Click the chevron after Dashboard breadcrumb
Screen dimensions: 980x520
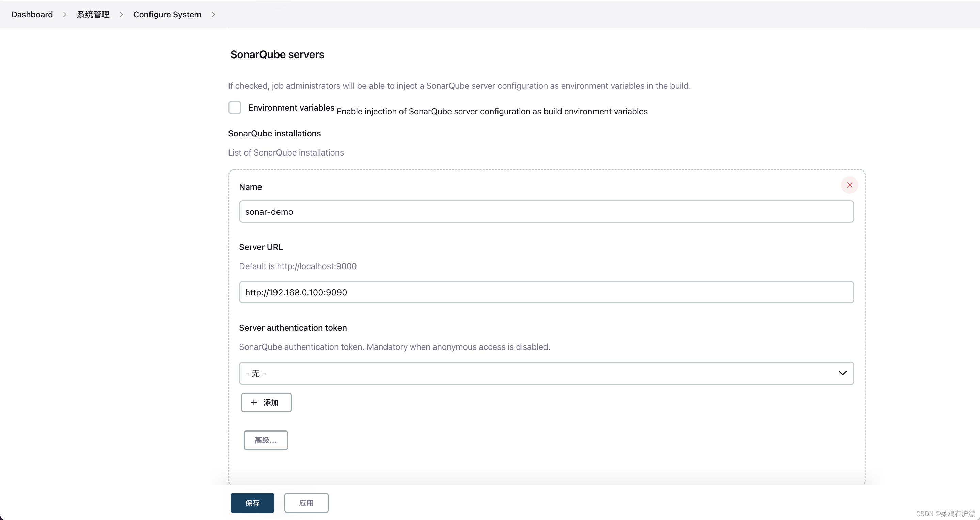65,14
